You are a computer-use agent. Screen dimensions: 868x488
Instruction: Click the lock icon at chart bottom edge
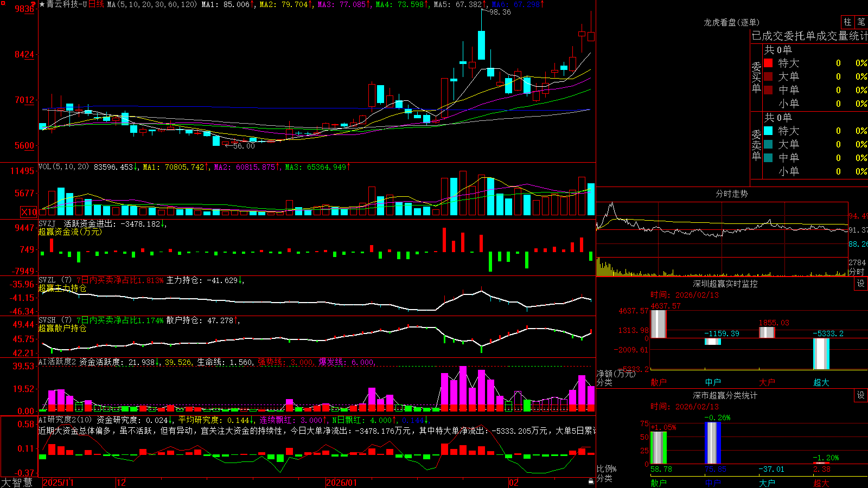coord(591,481)
